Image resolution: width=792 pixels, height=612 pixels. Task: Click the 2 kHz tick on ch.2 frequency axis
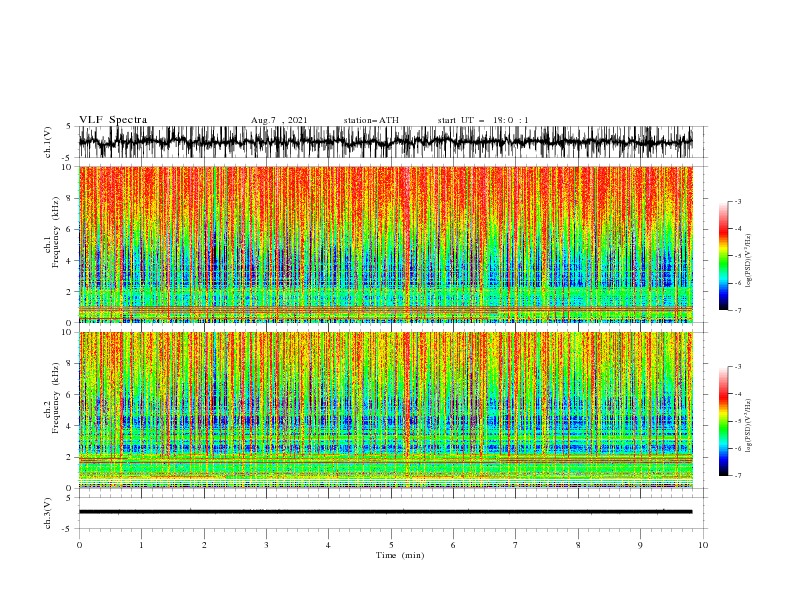70,457
